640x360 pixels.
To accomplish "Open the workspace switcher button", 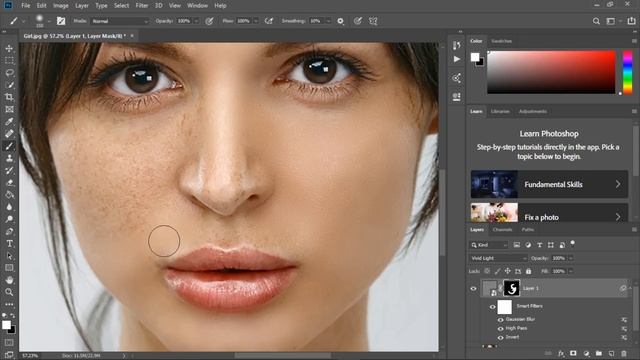I will pyautogui.click(x=611, y=21).
